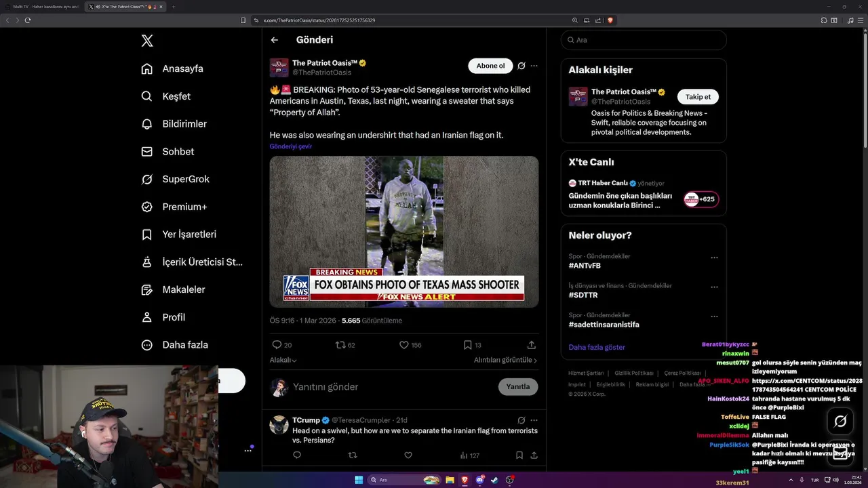This screenshot has width=868, height=488.
Task: Open SuperGrok in the sidebar
Action: (x=176, y=179)
